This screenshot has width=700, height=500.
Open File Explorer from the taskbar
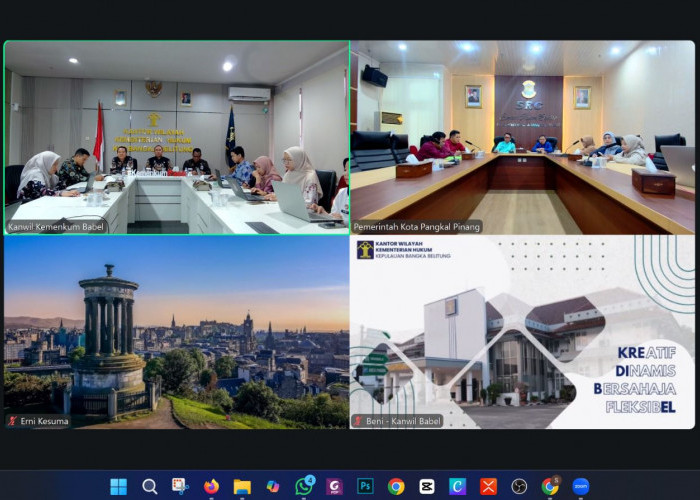pos(242,486)
